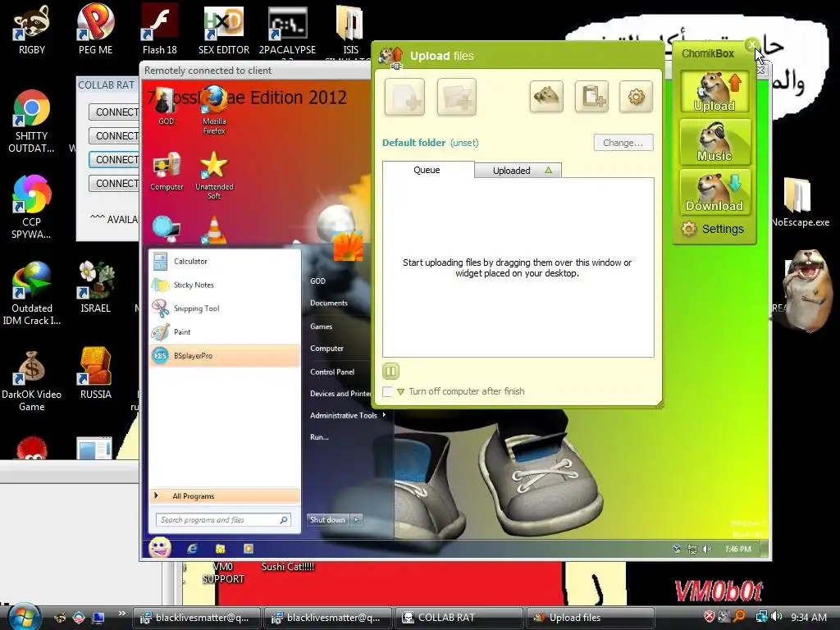Expand the triangle beside Turn off computer option
Screen dimensions: 840x630
(400, 391)
